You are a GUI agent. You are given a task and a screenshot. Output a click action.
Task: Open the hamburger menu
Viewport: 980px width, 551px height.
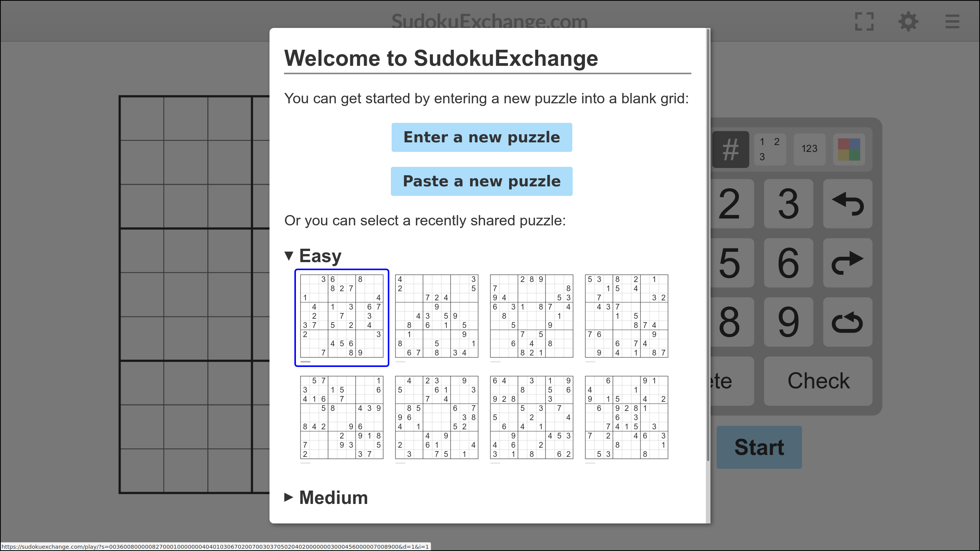click(x=952, y=22)
